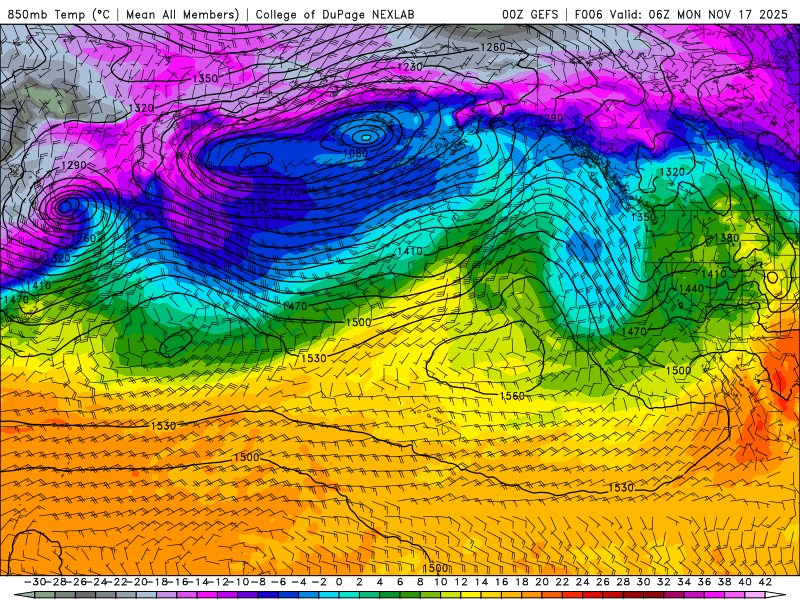Click the -28 label on the color scale
Screen dimensions: 800x600
[x=55, y=582]
